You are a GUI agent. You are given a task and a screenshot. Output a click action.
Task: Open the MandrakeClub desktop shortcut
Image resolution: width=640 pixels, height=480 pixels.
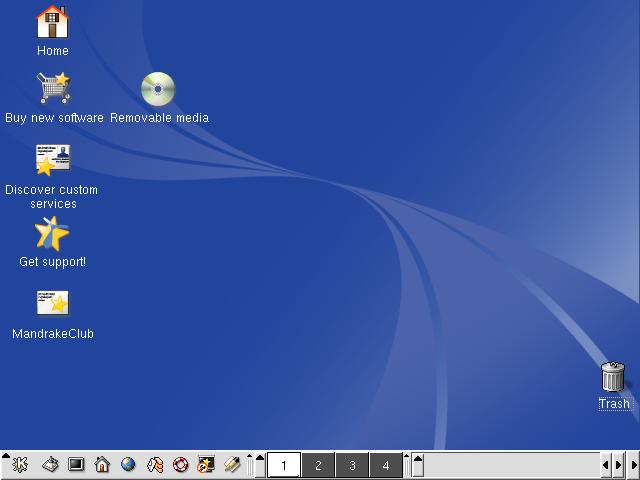(x=52, y=304)
